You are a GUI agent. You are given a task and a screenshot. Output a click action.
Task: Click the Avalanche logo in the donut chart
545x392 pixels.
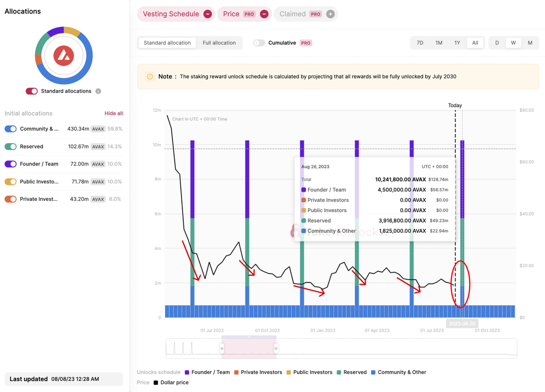[x=64, y=56]
